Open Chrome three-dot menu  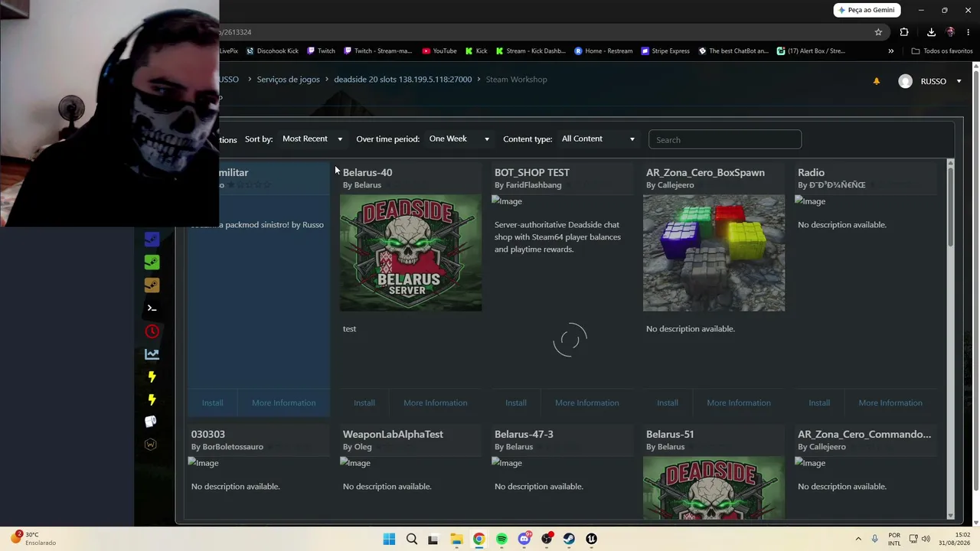coord(968,32)
